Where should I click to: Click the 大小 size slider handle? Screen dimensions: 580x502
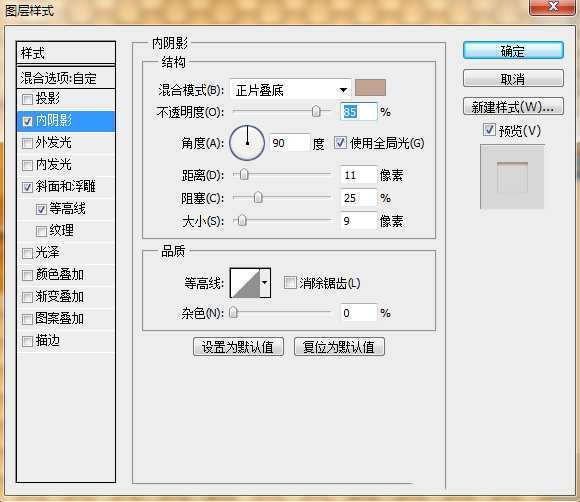click(242, 220)
